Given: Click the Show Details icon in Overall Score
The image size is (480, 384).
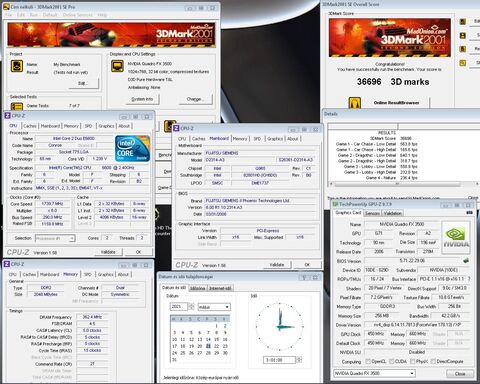Looking at the screenshot, I should click(x=462, y=63).
